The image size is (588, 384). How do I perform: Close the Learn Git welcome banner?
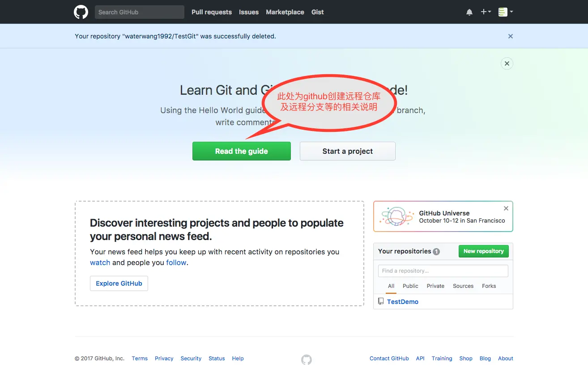pos(507,63)
